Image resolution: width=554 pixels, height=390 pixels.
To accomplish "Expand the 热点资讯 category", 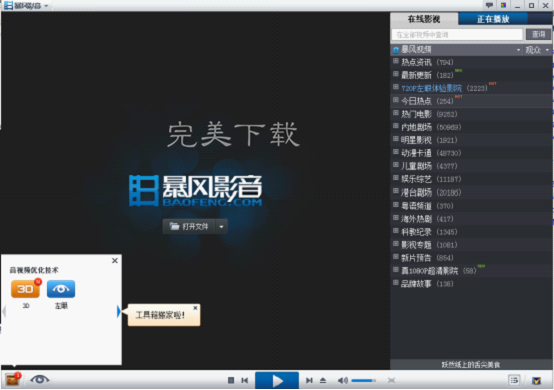I will click(x=396, y=61).
